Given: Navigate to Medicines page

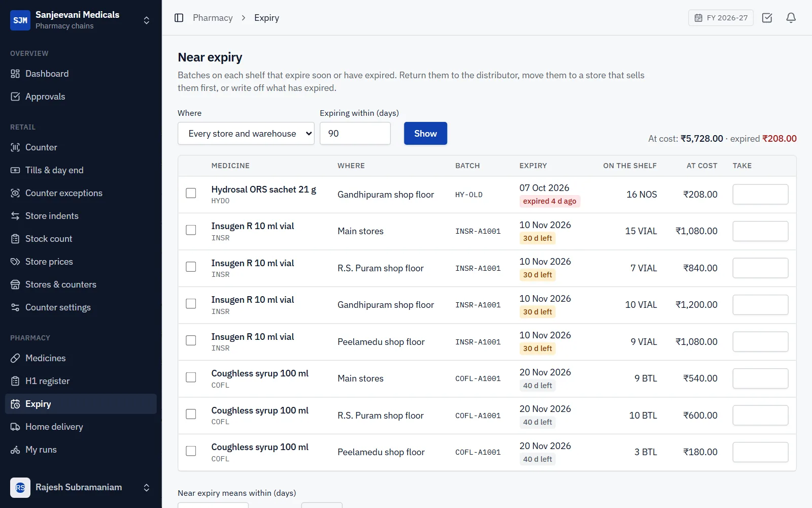Looking at the screenshot, I should click(81, 358).
